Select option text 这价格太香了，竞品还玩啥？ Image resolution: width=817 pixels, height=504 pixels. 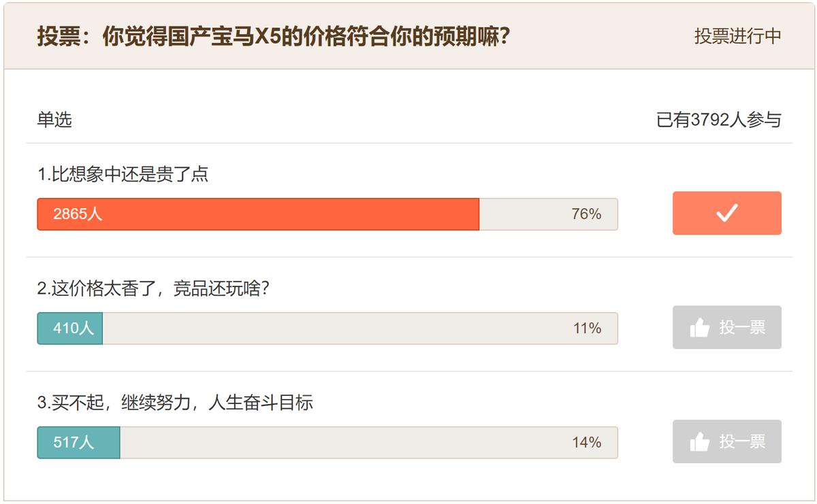(154, 288)
